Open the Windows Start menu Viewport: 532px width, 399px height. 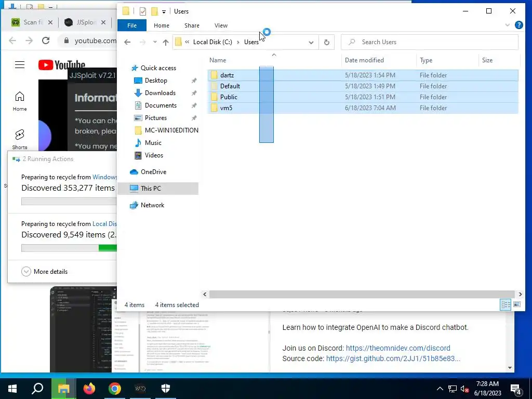point(12,389)
